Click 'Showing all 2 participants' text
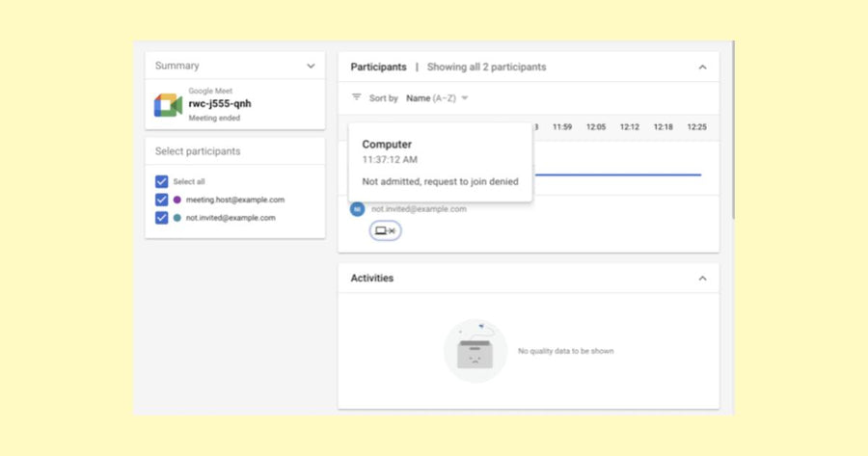 tap(487, 67)
